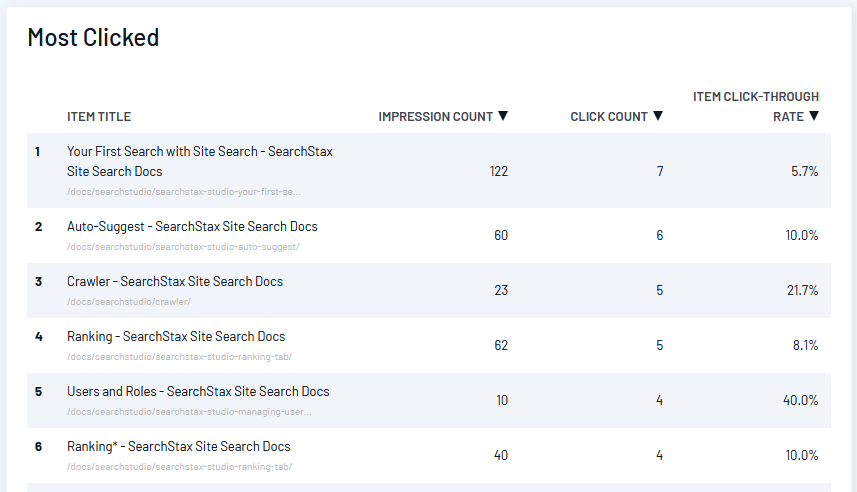
Task: Click rank number 4
Action: pyautogui.click(x=38, y=337)
